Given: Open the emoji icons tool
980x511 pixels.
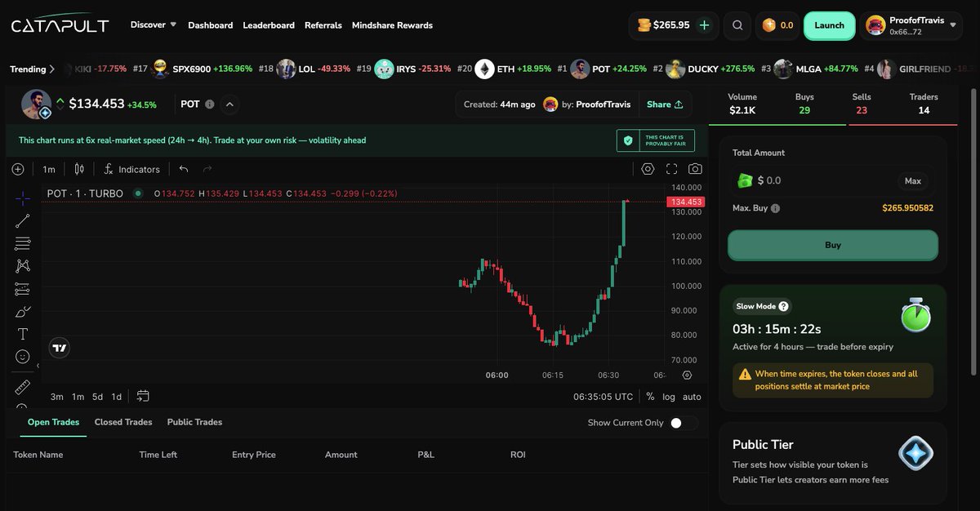Looking at the screenshot, I should (23, 357).
